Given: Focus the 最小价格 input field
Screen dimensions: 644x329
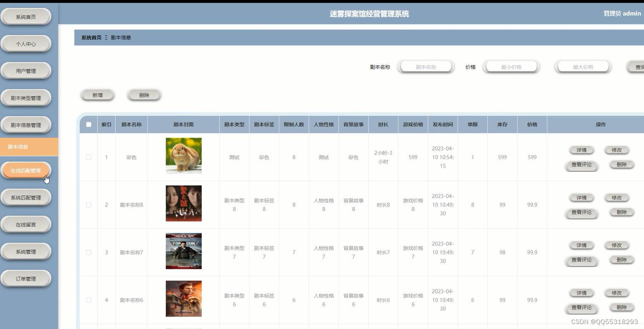Looking at the screenshot, I should coord(511,67).
